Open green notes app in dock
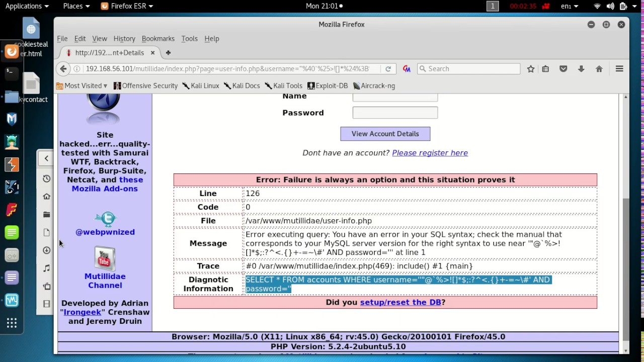Viewport: 644px width, 362px height. 12,232
